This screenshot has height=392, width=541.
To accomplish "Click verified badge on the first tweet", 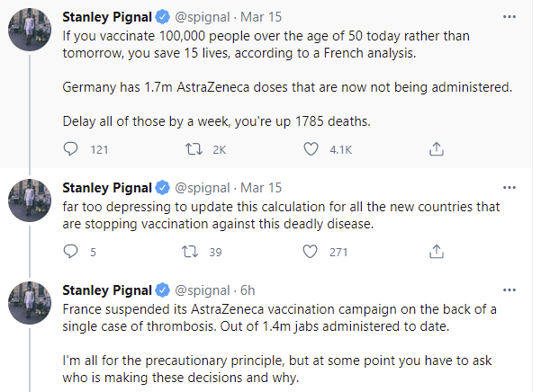I will pyautogui.click(x=162, y=16).
